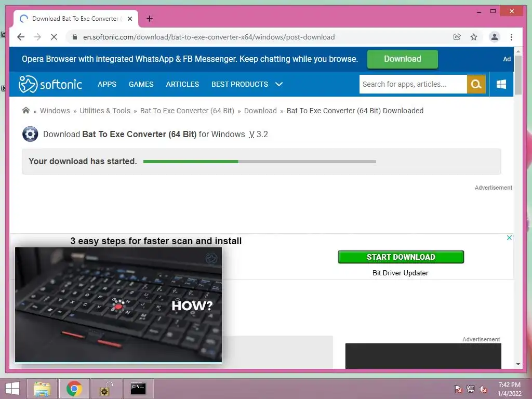Click the scrollbar up arrow
532x399 pixels.
(518, 51)
